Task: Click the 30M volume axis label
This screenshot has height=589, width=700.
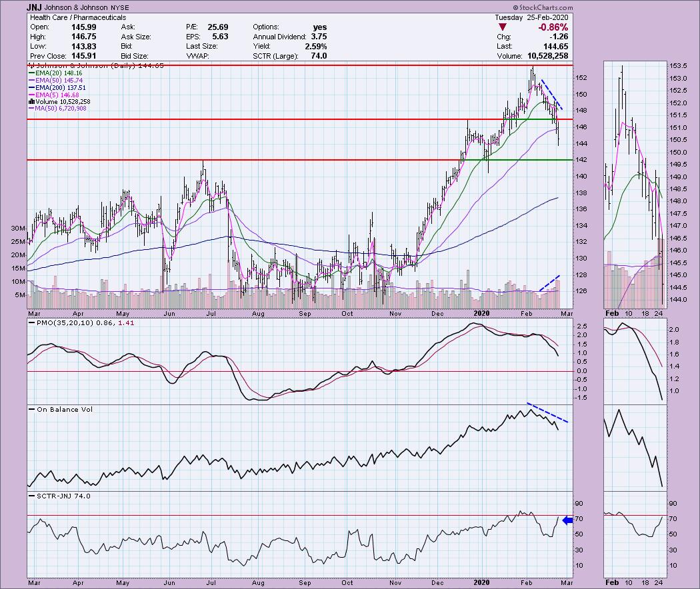Action: (x=18, y=228)
